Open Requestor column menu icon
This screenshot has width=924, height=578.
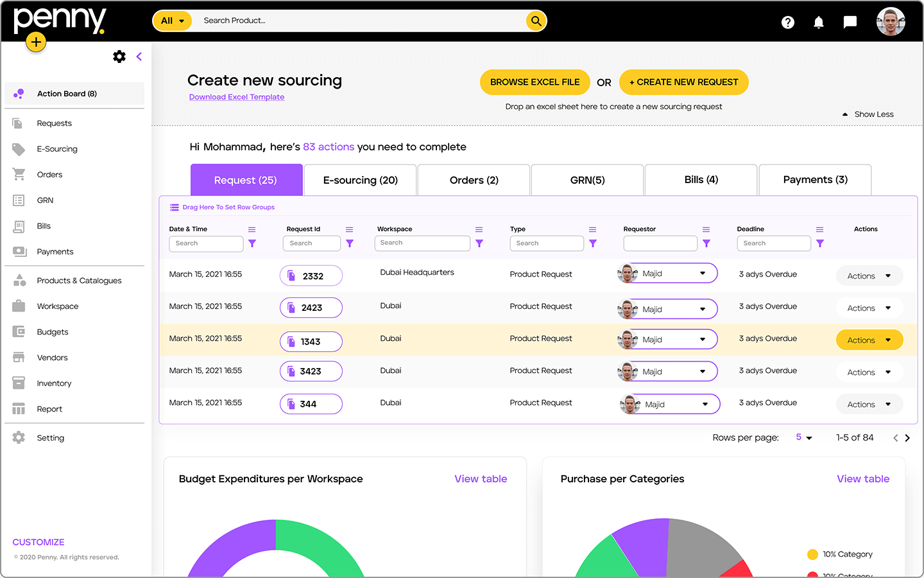coord(706,229)
